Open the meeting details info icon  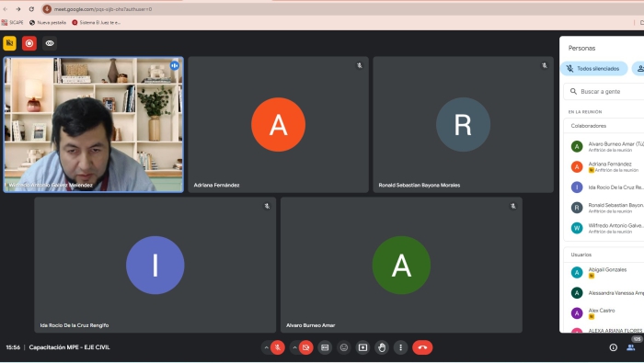[614, 347]
